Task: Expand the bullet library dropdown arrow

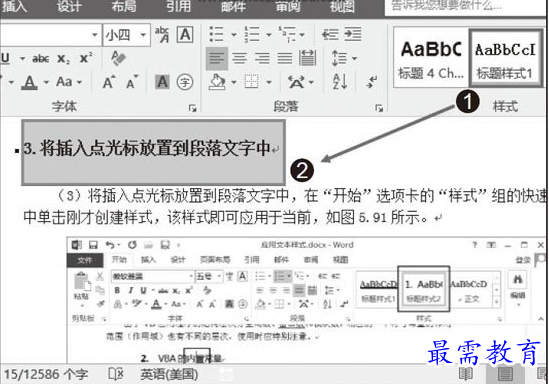Action: click(x=234, y=35)
